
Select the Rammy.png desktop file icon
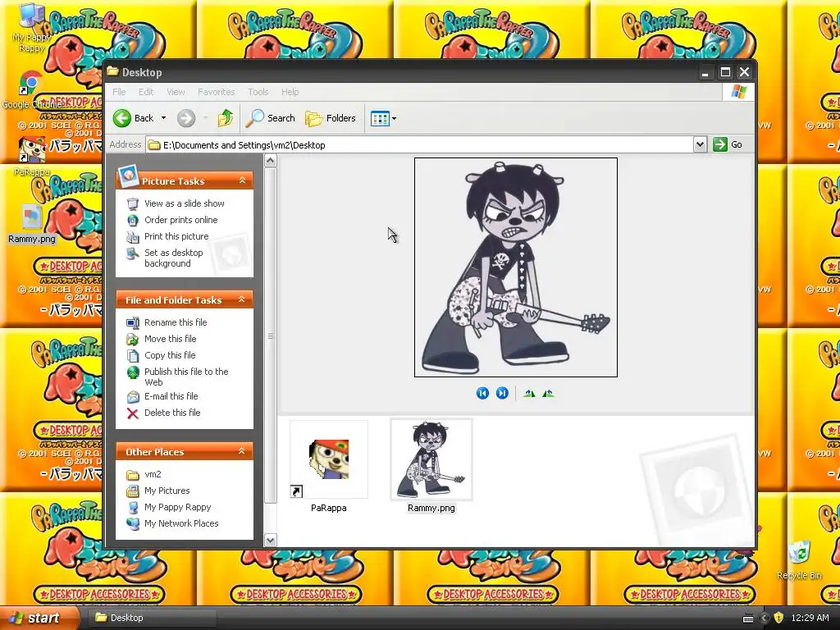click(32, 224)
